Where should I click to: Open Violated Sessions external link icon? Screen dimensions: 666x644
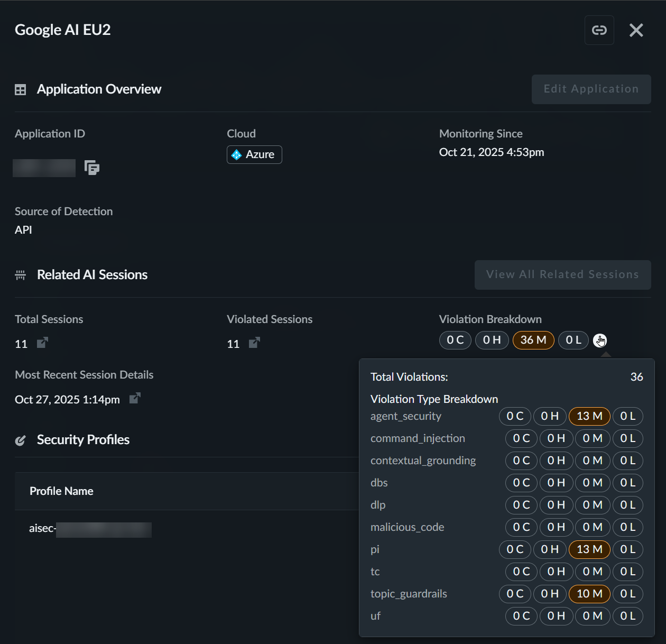(x=254, y=343)
